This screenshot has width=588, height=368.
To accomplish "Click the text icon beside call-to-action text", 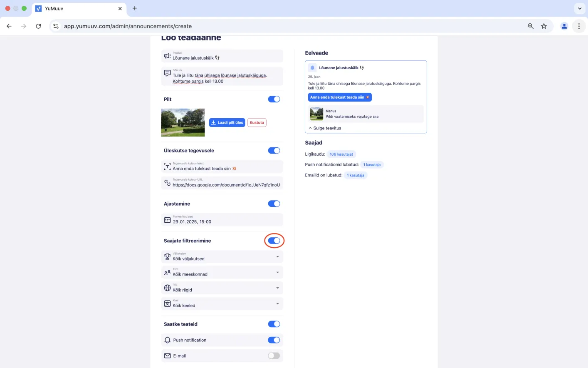I will point(167,167).
